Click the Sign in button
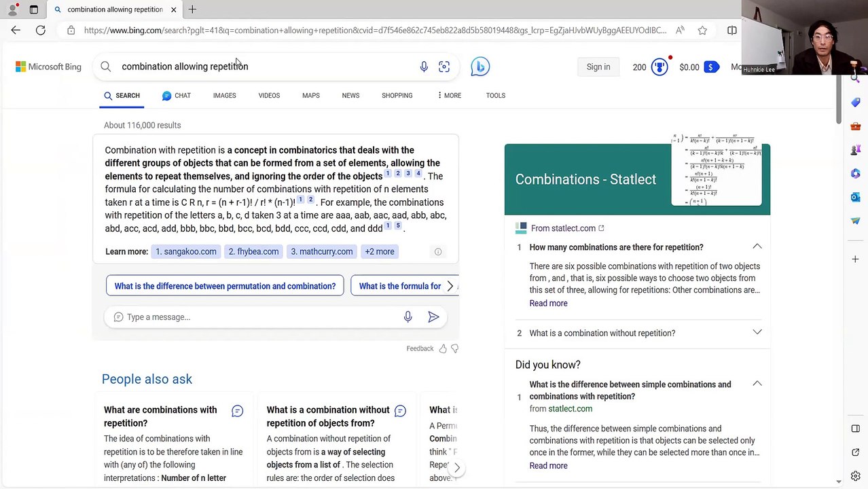Viewport: 868px width, 489px height. pyautogui.click(x=598, y=67)
